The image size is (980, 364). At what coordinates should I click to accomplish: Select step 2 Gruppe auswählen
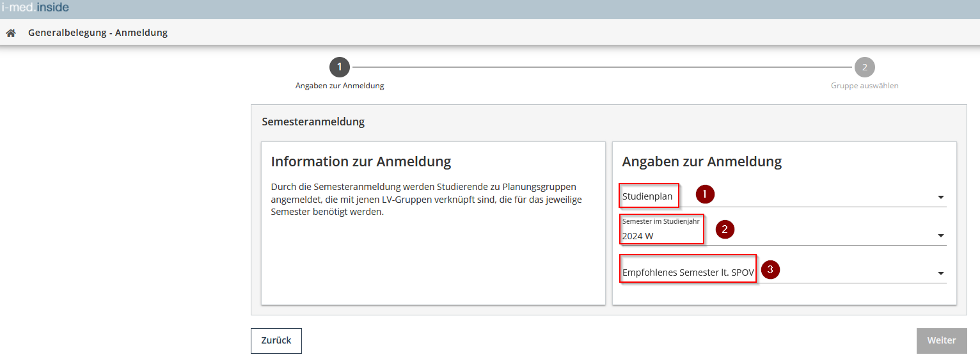(x=865, y=67)
